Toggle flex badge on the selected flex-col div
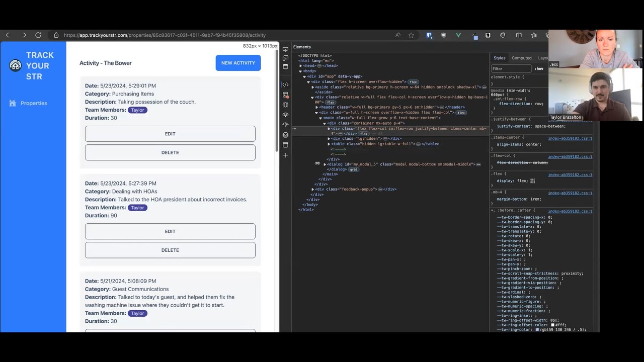Image resolution: width=644 pixels, height=362 pixels. [363, 134]
